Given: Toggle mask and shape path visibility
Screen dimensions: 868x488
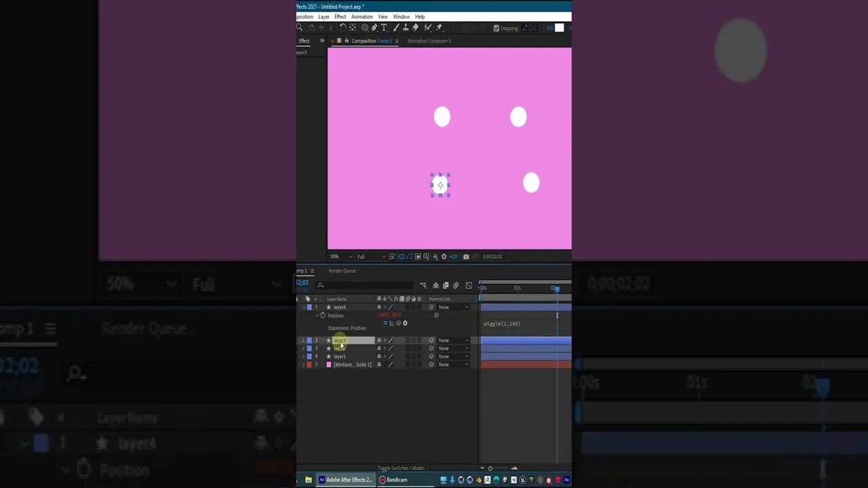Looking at the screenshot, I should tap(409, 257).
